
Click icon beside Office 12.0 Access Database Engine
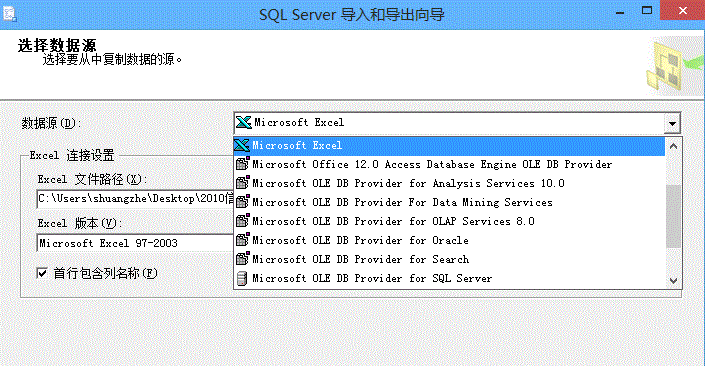(242, 164)
